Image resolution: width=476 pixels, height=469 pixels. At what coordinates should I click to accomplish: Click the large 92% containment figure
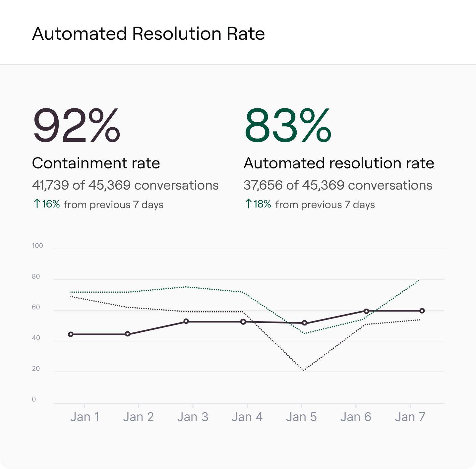tap(77, 126)
